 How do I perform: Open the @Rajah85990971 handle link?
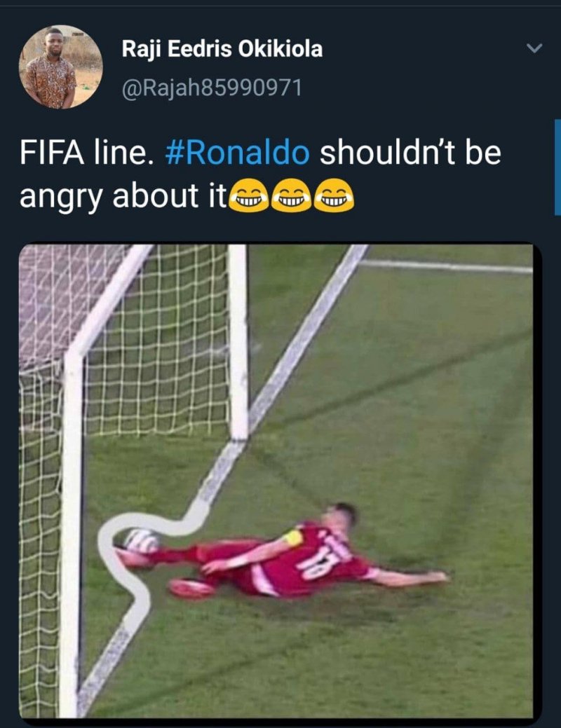tap(212, 88)
